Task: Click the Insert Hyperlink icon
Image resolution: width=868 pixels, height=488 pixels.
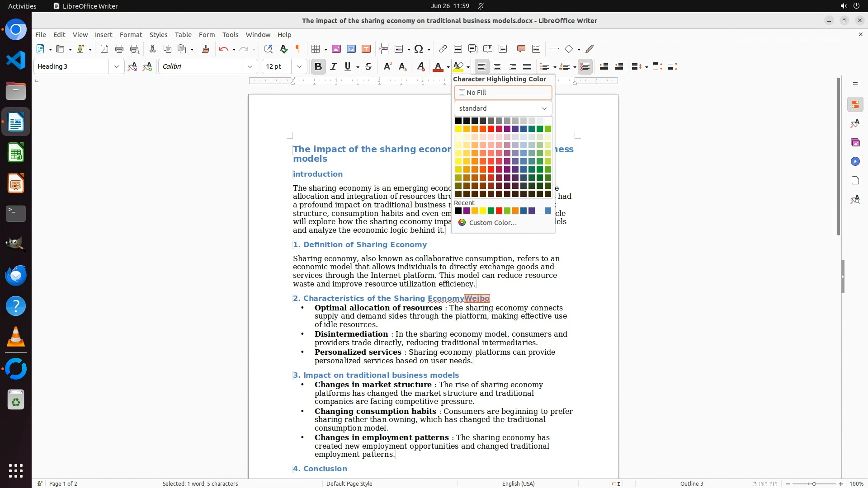Action: [443, 49]
